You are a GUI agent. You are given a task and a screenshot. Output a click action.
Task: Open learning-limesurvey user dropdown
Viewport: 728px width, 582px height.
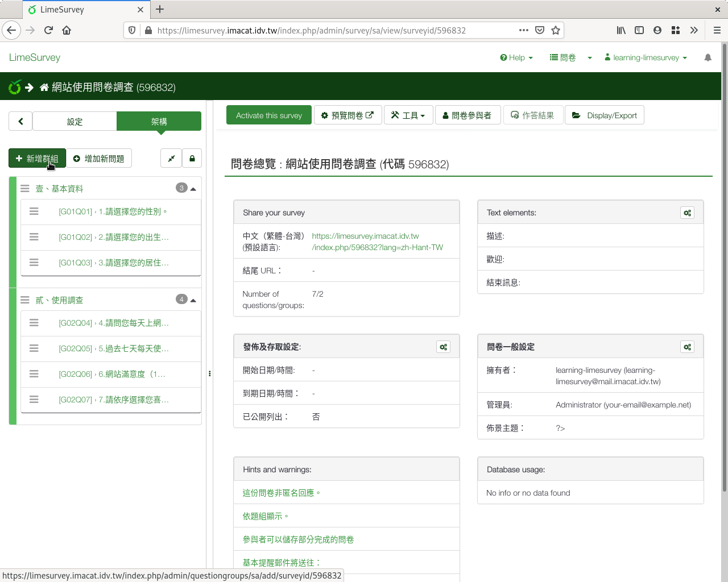(646, 57)
